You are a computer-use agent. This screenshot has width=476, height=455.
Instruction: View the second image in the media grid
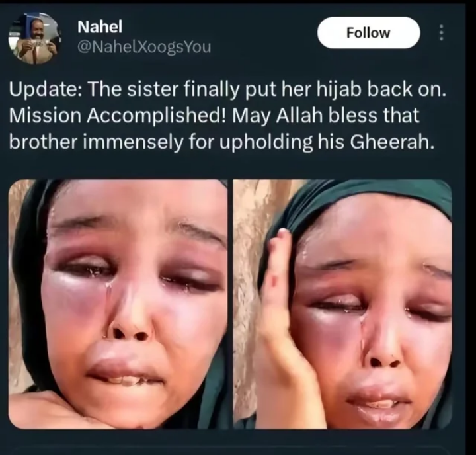[342, 304]
